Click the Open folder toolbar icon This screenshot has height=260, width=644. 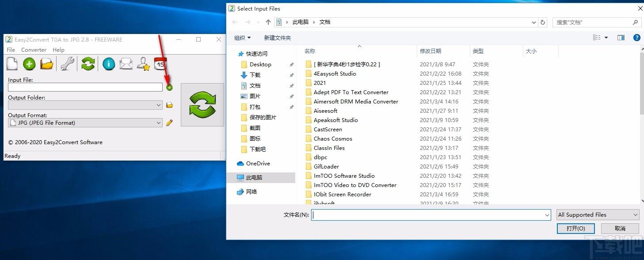(46, 64)
